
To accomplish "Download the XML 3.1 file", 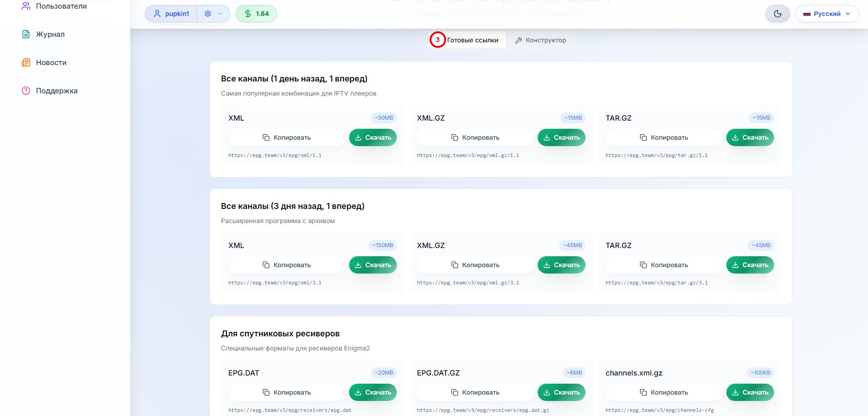I will pyautogui.click(x=373, y=265).
